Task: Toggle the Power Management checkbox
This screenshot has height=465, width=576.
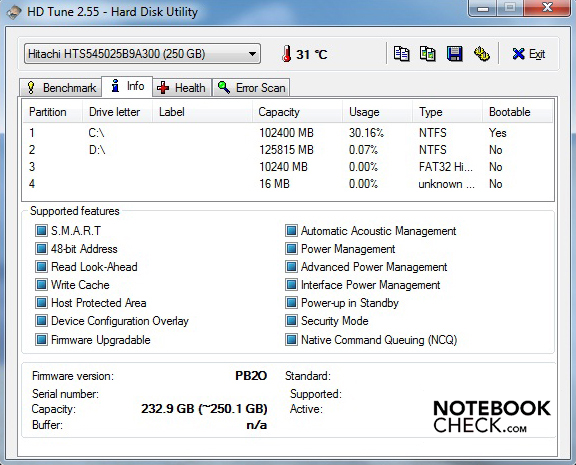Action: pyautogui.click(x=291, y=249)
